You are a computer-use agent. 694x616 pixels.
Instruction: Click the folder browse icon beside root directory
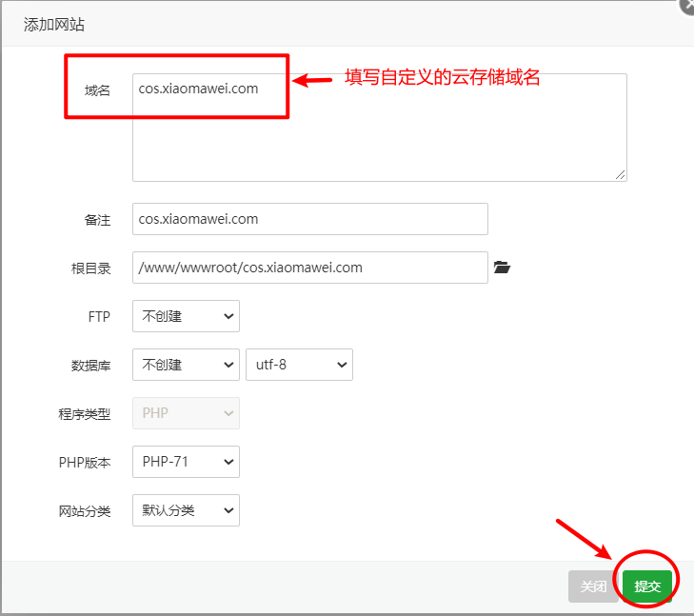(x=502, y=268)
